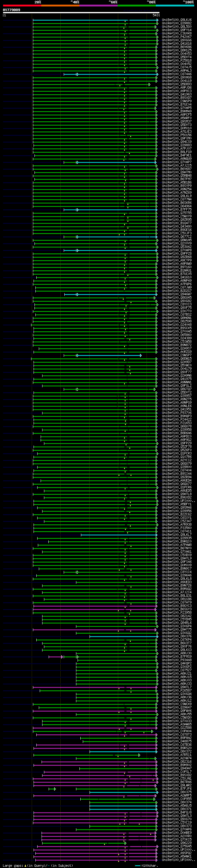Select hit UniRef100_A7J2I5
This screenshot has width=197, height=868.
[x=177, y=165]
